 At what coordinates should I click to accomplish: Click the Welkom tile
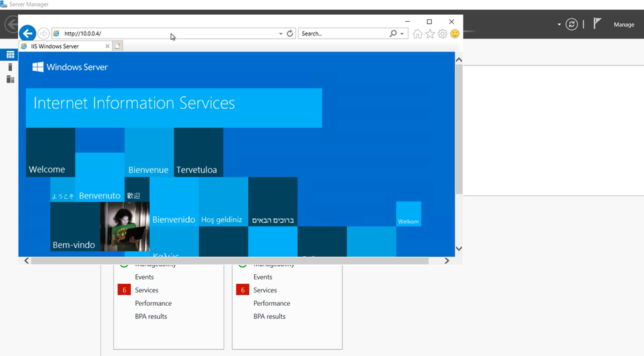pyautogui.click(x=409, y=214)
